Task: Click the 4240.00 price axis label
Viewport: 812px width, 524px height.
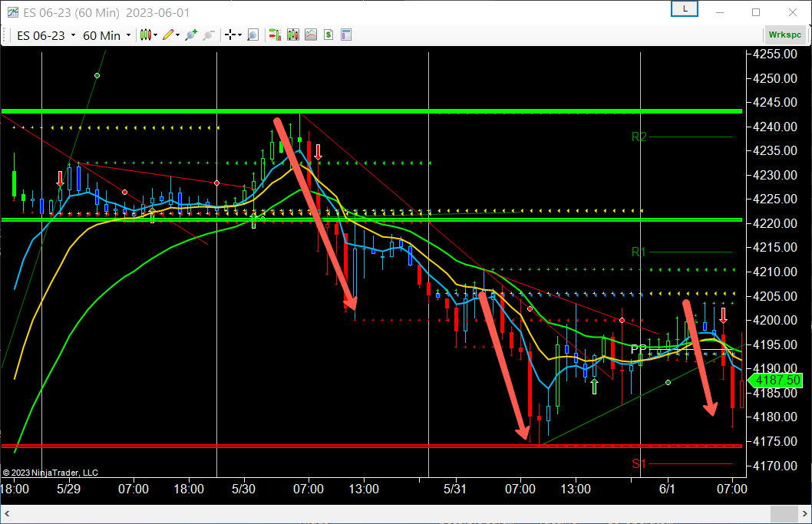Action: pos(774,127)
